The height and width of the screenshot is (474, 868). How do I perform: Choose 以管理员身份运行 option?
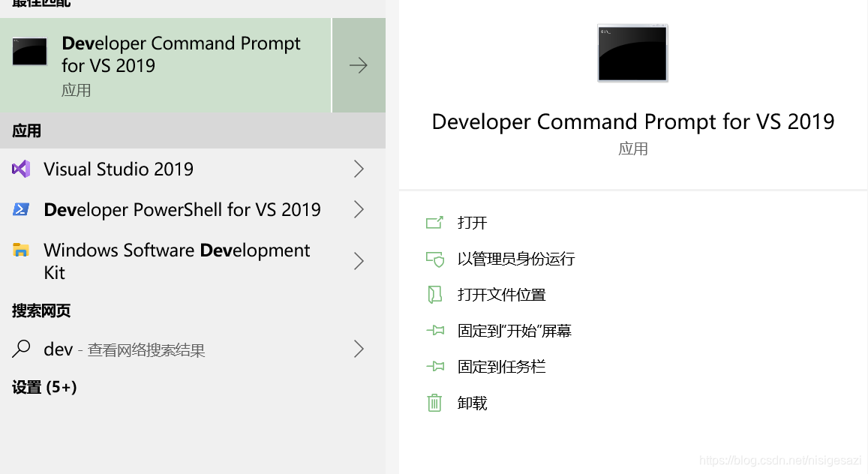pos(516,259)
